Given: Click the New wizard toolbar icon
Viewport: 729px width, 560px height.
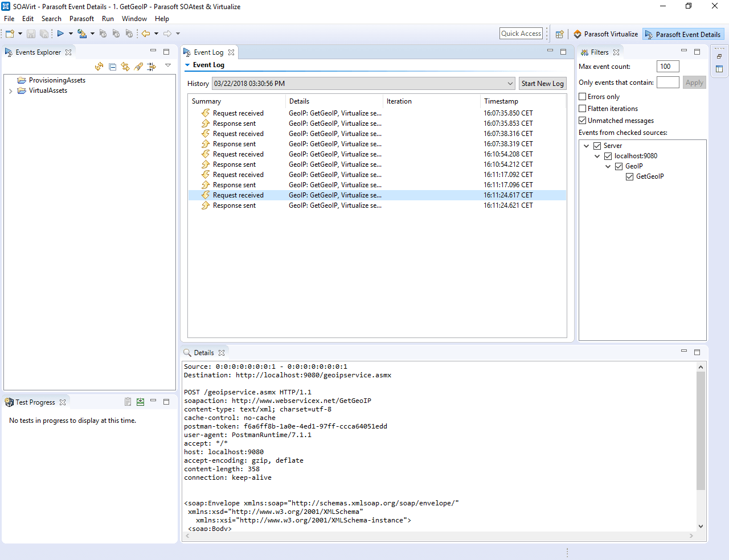Looking at the screenshot, I should click(10, 34).
